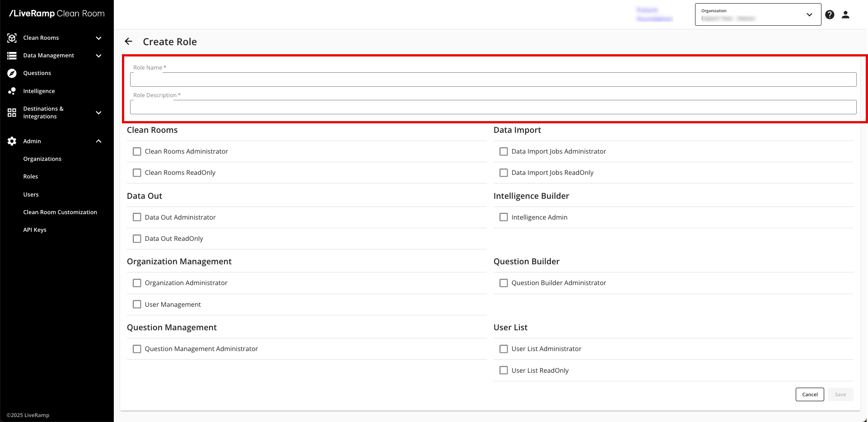Click the Create Role page title

click(x=170, y=42)
